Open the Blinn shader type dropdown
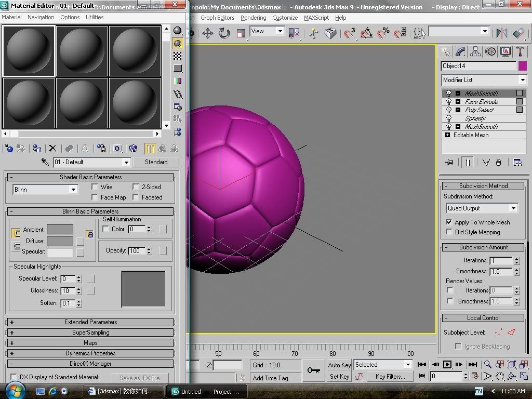532x399 pixels. click(x=73, y=190)
